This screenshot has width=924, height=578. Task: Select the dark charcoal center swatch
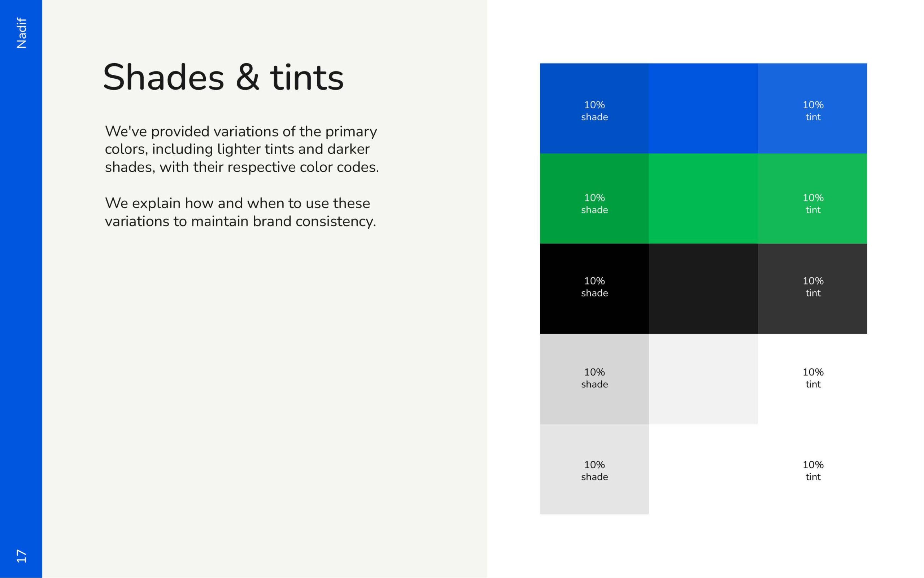[x=703, y=289]
